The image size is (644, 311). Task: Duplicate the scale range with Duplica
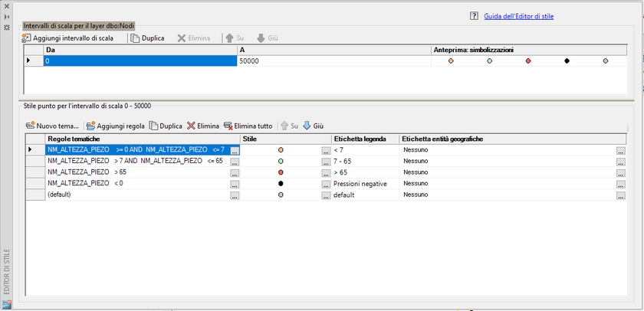point(147,38)
